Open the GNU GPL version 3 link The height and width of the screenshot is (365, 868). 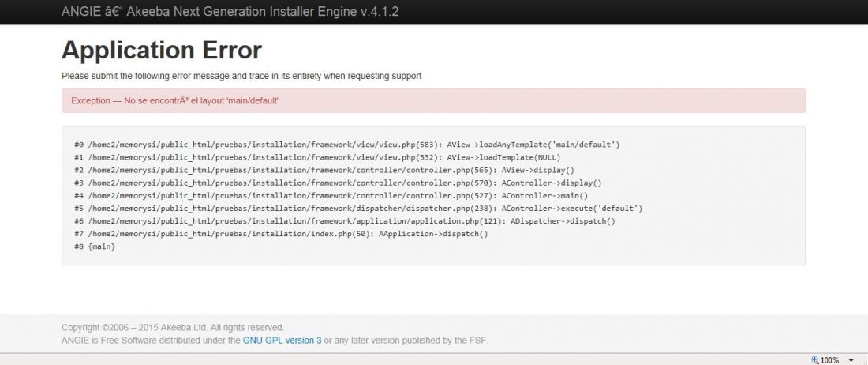coord(282,340)
